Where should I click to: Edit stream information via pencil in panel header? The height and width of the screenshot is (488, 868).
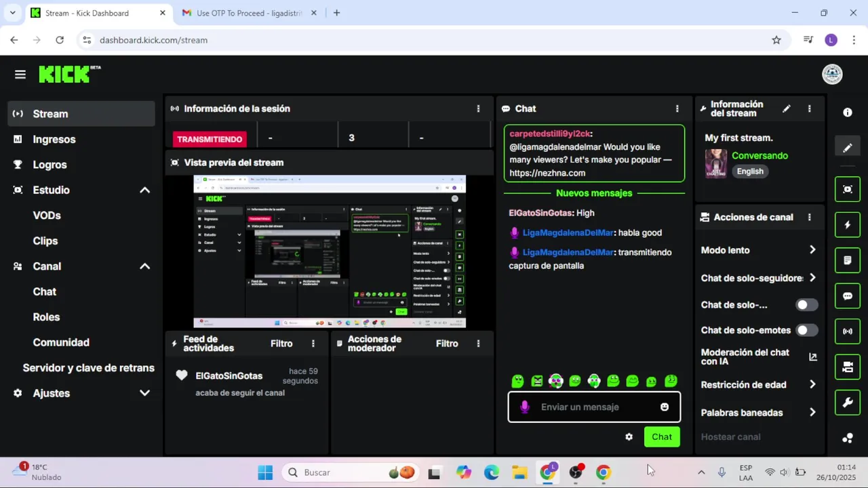[x=786, y=108]
